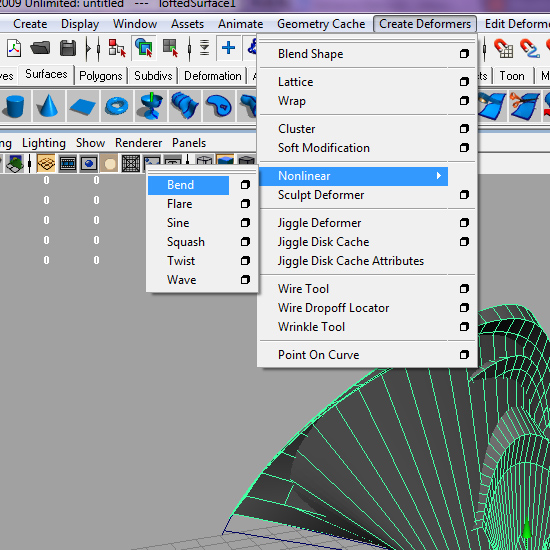This screenshot has width=550, height=550.
Task: Click the wireframe display panel icon
Action: click(x=204, y=161)
